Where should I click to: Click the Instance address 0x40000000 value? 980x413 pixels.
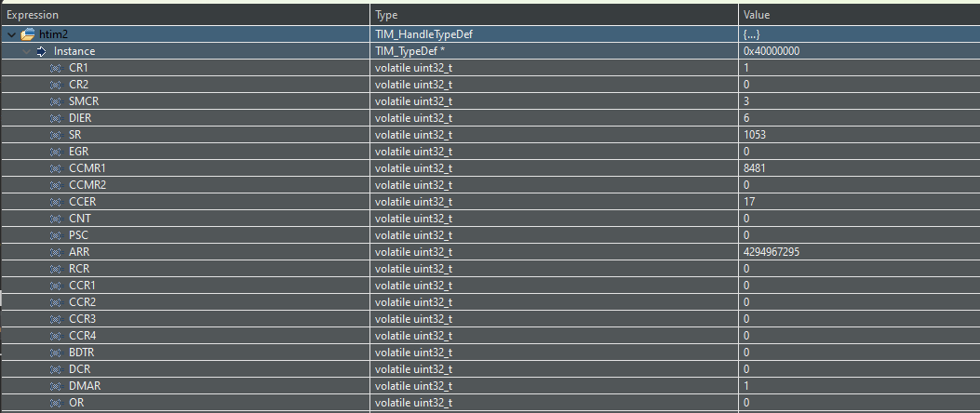(x=772, y=51)
